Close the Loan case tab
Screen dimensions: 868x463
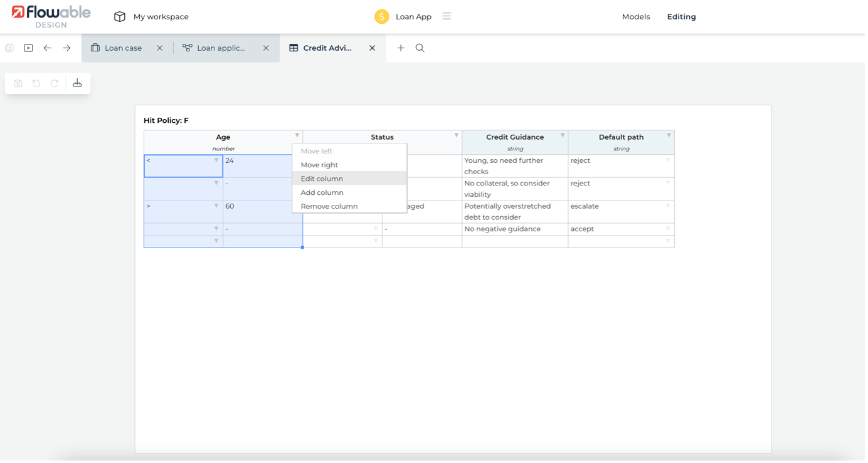click(x=160, y=48)
